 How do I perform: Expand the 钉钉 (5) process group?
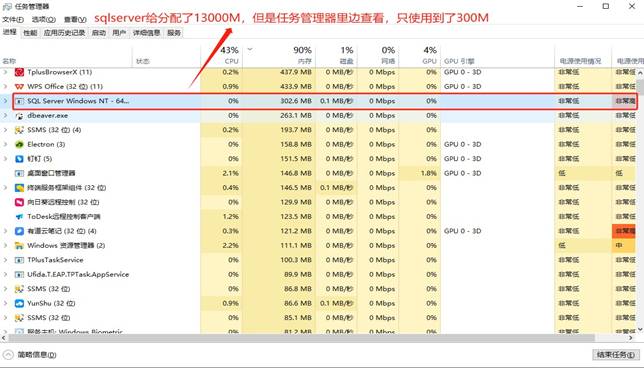pos(5,159)
